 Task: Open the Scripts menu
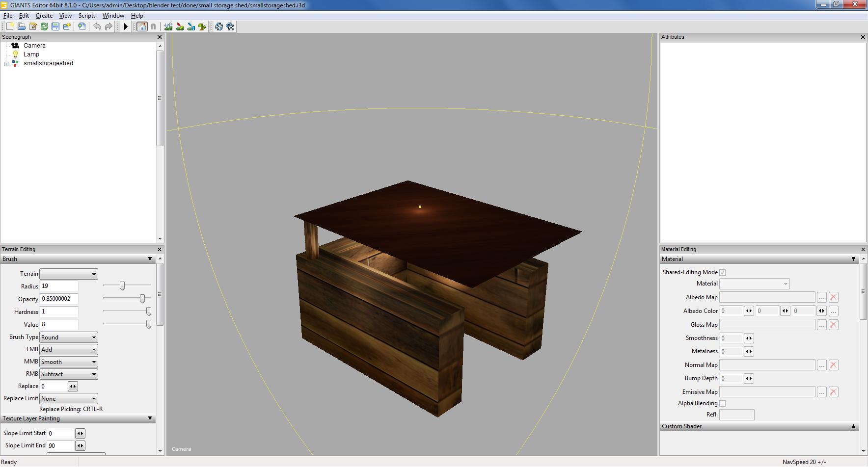(87, 16)
